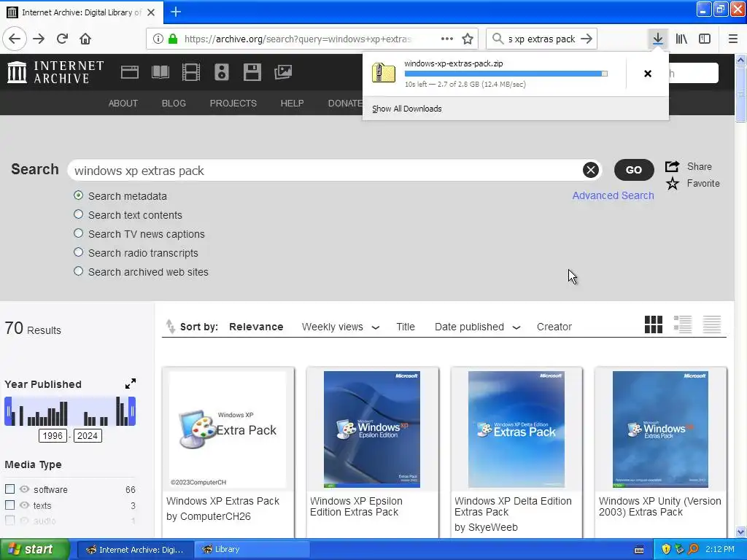Open the ABOUT nav menu item
Image resolution: width=747 pixels, height=560 pixels.
(x=123, y=104)
